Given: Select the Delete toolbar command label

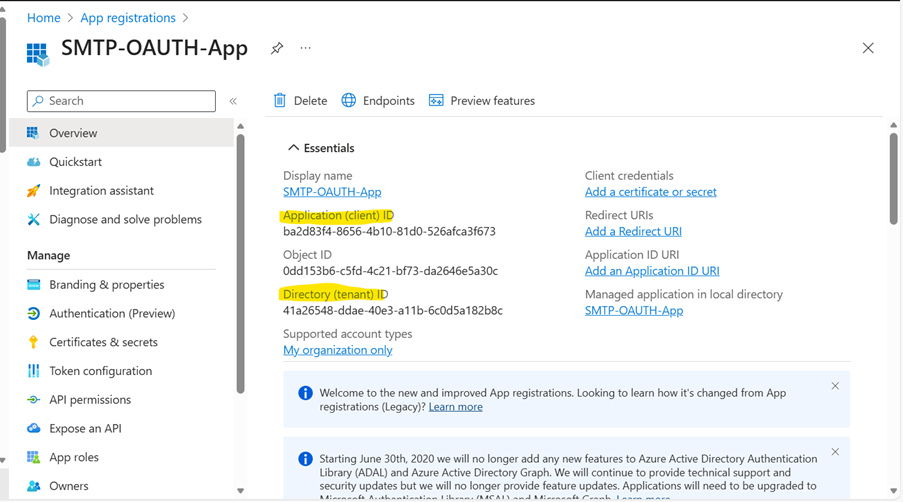Looking at the screenshot, I should pyautogui.click(x=310, y=101).
